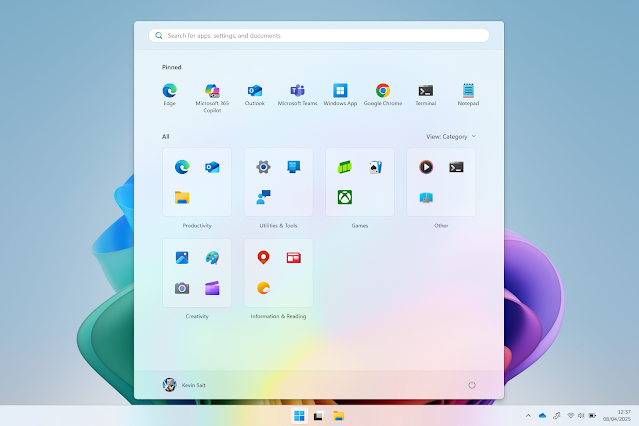The height and width of the screenshot is (426, 639).
Task: Click the Wi-Fi network tray icon
Action: 571,416
